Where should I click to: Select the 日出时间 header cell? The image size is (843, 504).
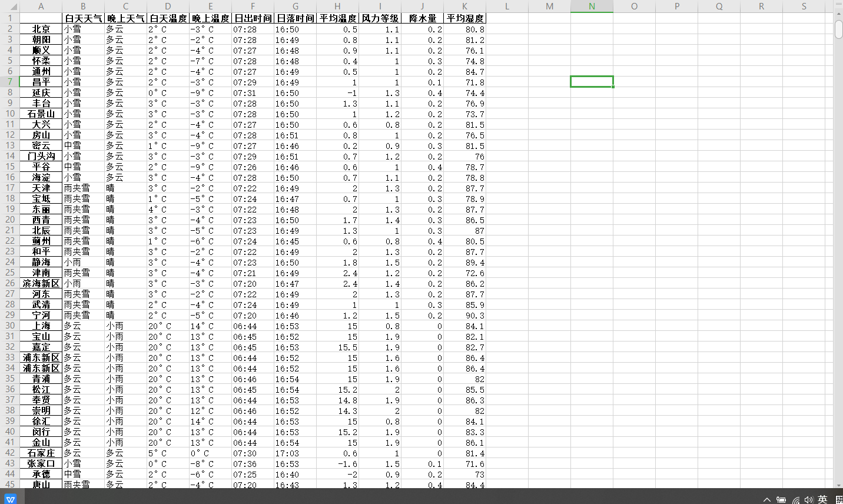[253, 18]
